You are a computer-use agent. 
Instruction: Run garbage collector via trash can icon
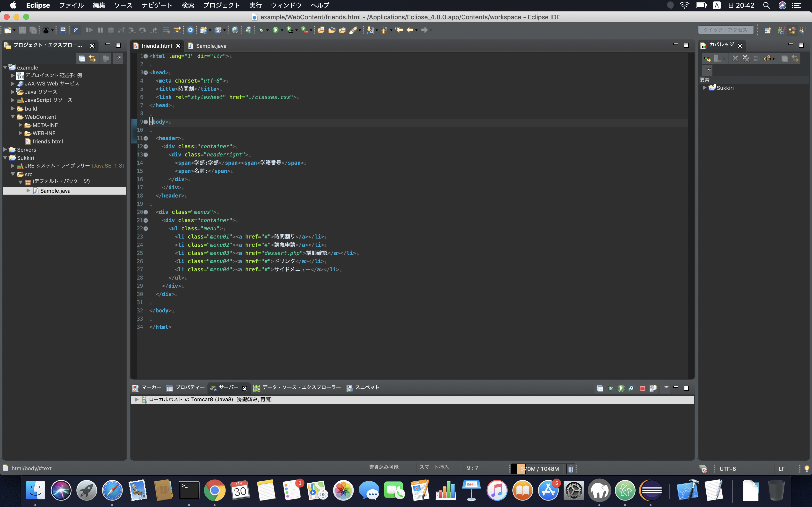[x=570, y=469]
